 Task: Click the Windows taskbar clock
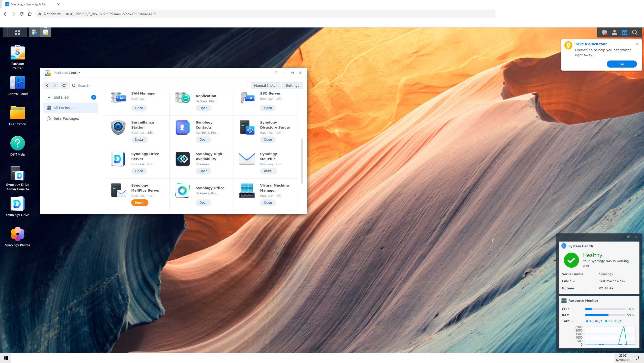(623, 358)
